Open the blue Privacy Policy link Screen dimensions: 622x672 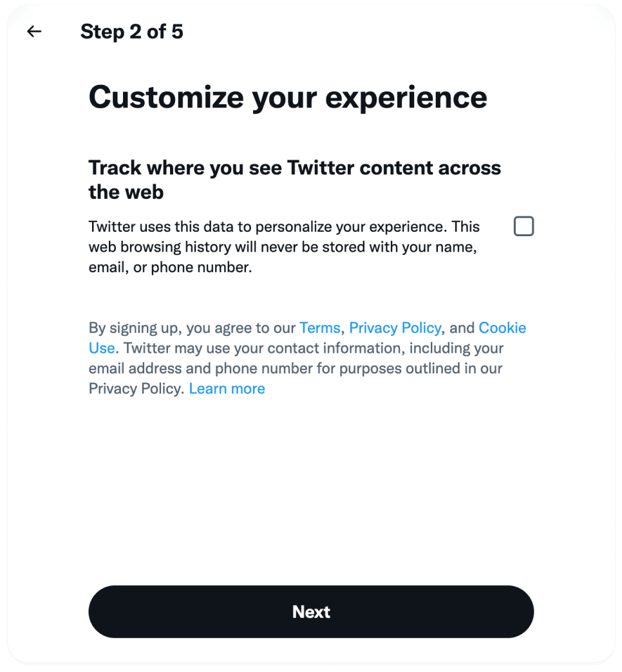click(395, 328)
